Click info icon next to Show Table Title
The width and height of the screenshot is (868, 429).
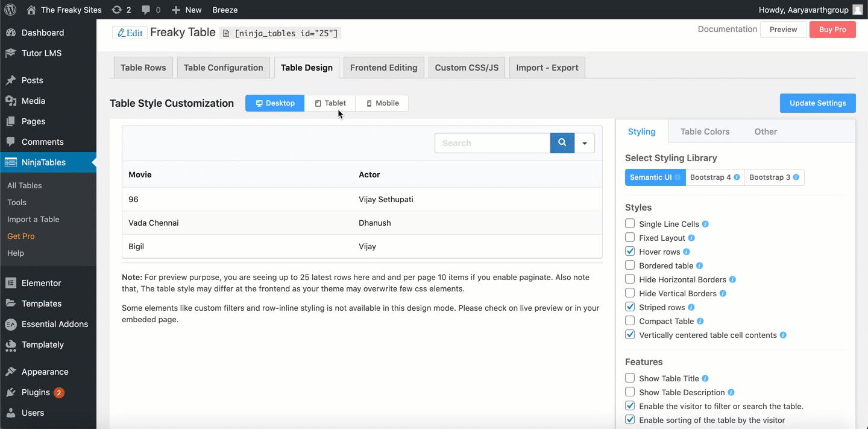705,378
